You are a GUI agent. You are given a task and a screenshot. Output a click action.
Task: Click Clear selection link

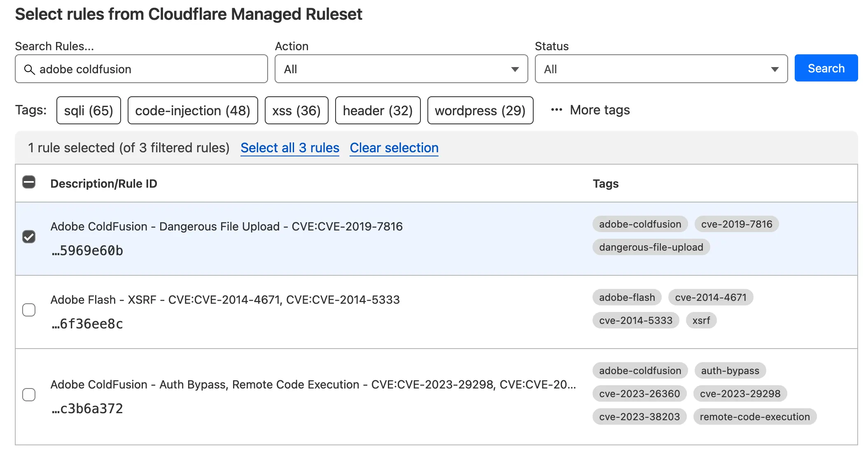tap(394, 148)
